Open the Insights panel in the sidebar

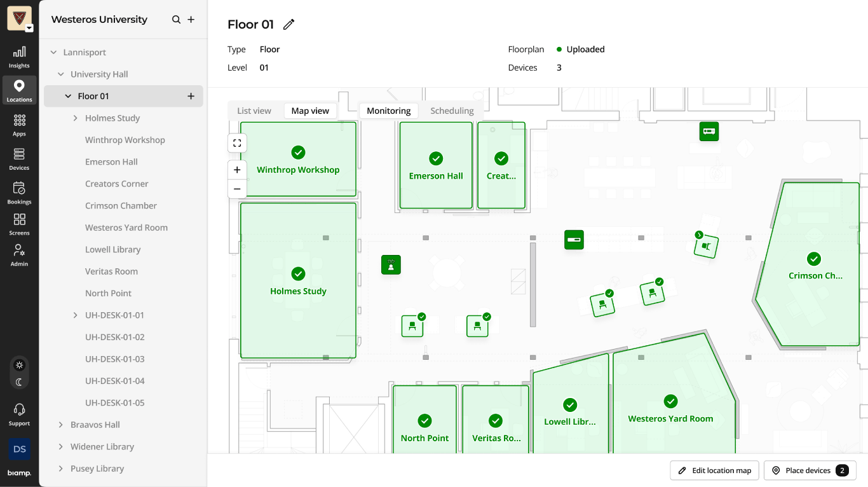tap(19, 56)
